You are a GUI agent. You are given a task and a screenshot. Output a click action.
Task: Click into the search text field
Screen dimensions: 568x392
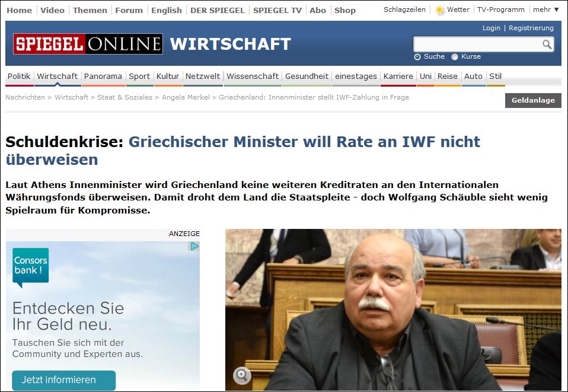tap(477, 44)
